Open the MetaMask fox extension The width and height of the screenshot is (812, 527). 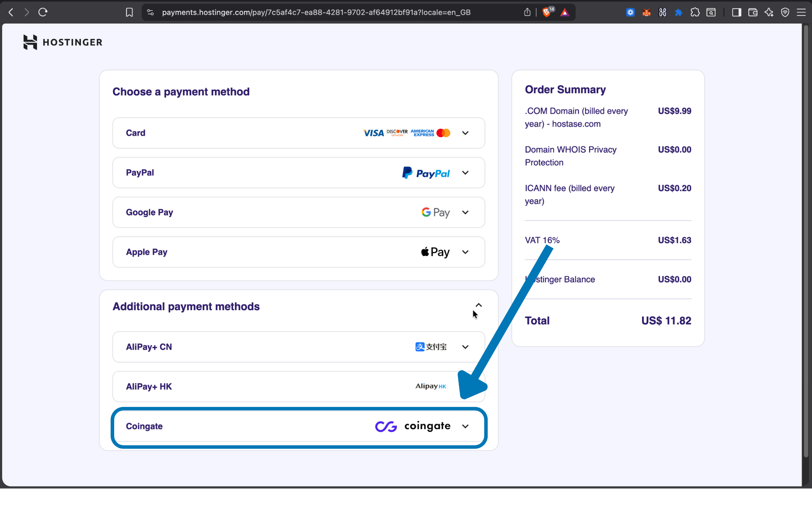(x=647, y=12)
